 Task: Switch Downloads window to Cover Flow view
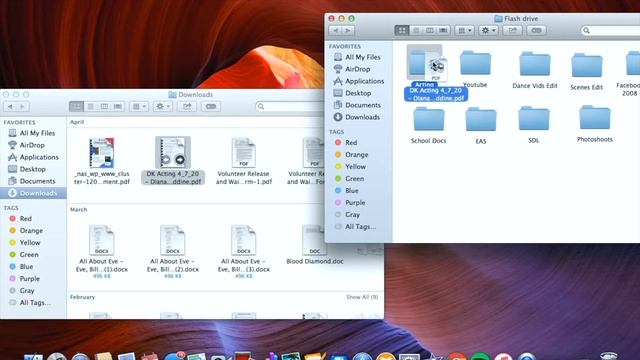[118, 107]
